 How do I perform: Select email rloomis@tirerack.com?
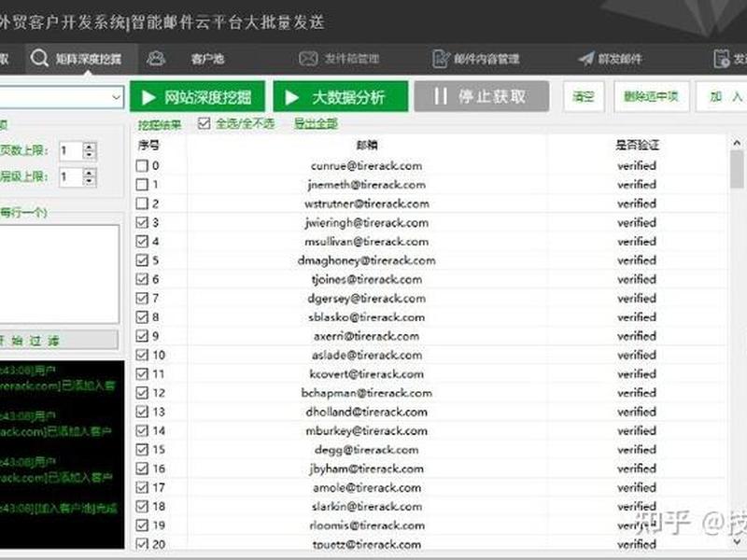tap(367, 525)
